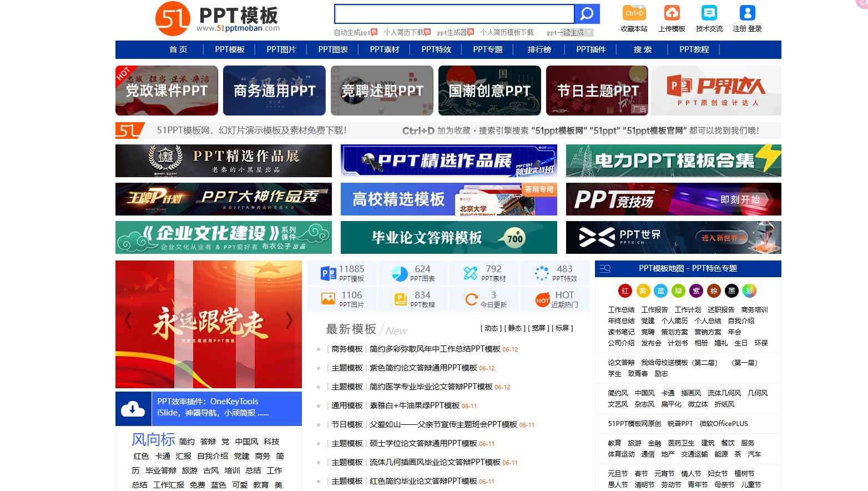Click the 论文答辩 tag link
This screenshot has height=491, width=868.
621,363
